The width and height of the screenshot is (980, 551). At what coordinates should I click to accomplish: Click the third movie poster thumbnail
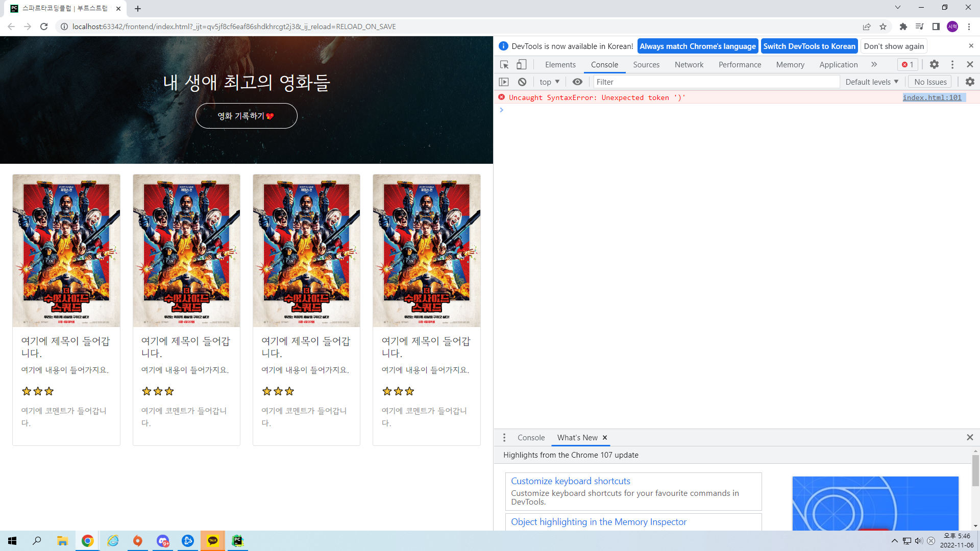pos(306,251)
